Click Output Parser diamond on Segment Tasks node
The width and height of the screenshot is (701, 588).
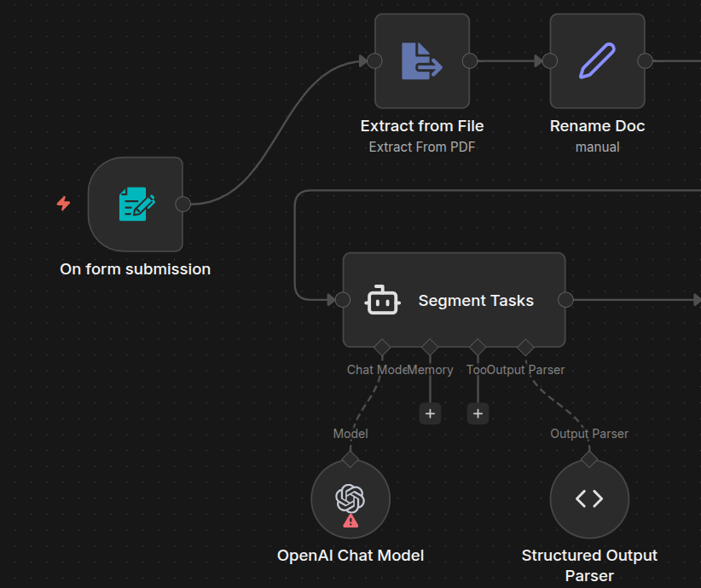525,347
